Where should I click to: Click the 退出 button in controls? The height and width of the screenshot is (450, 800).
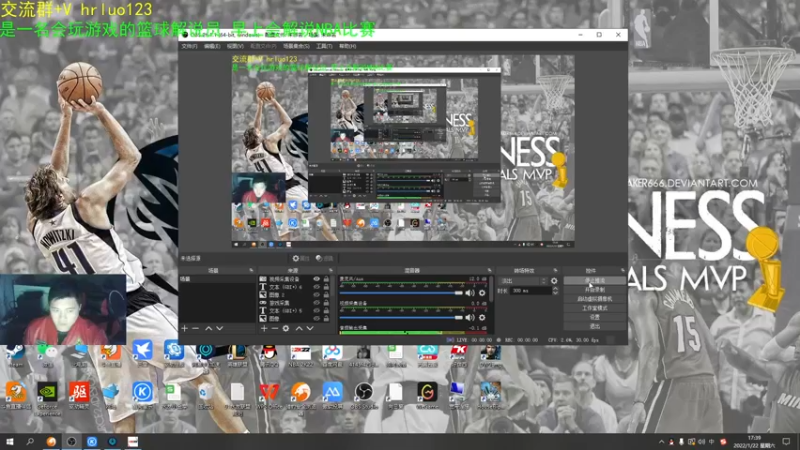click(594, 326)
